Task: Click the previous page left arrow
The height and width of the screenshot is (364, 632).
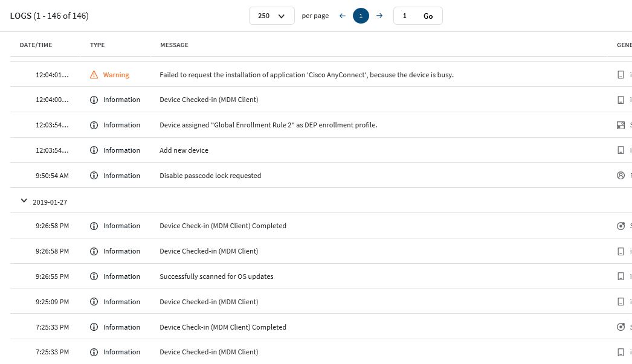Action: (342, 16)
